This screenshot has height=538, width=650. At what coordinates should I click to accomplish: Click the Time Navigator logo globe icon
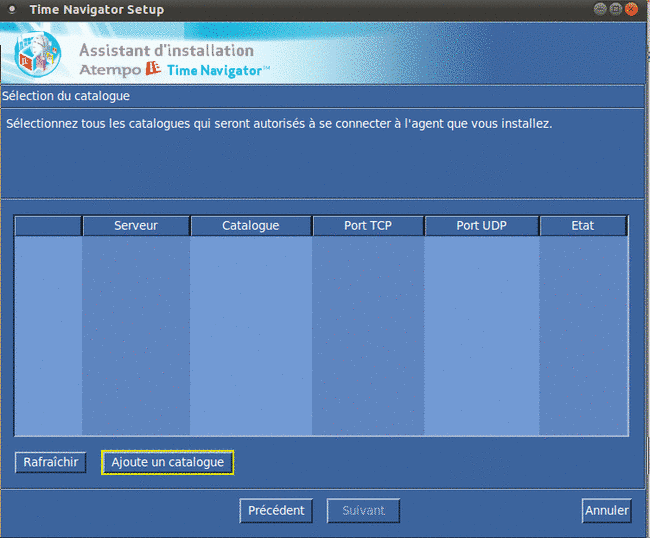click(37, 54)
